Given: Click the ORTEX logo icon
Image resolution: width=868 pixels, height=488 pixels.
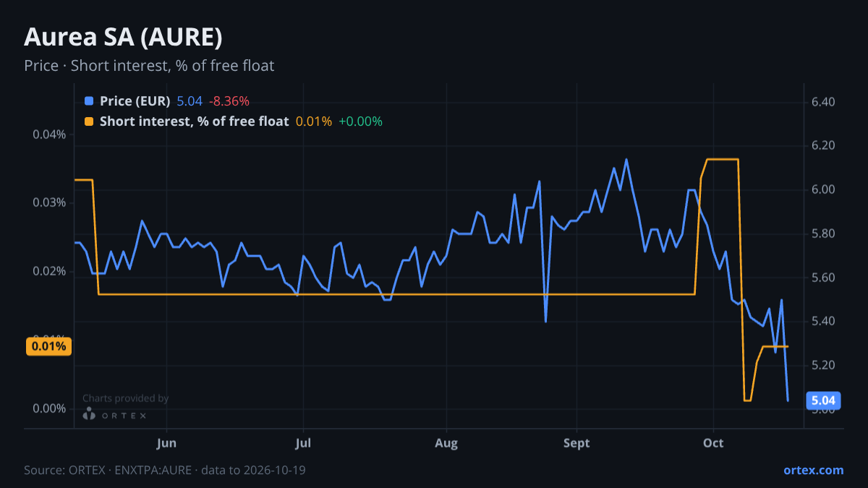Looking at the screenshot, I should 89,414.
